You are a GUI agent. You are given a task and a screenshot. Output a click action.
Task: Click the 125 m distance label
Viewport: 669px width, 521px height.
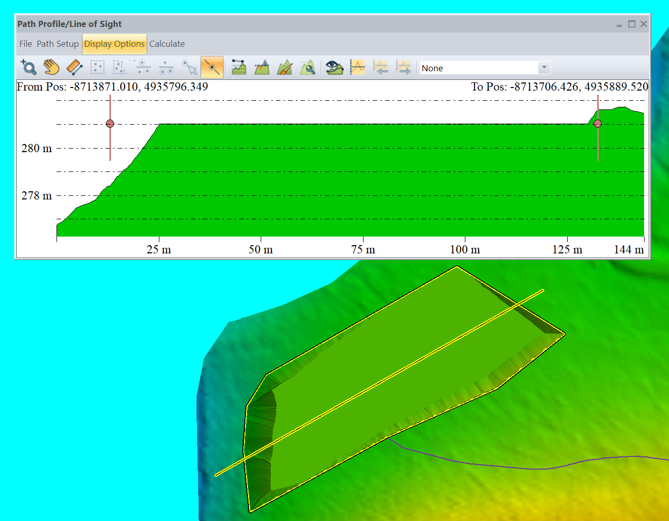click(x=567, y=250)
